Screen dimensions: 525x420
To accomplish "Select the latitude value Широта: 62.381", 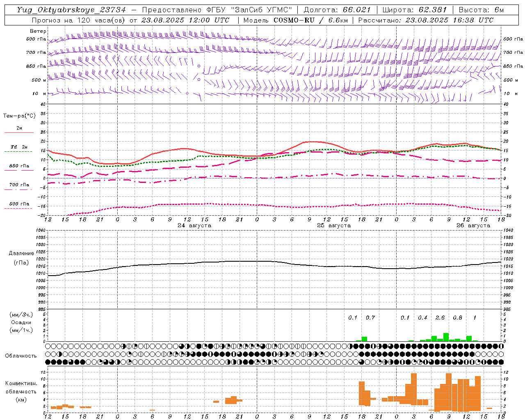I will [x=415, y=10].
